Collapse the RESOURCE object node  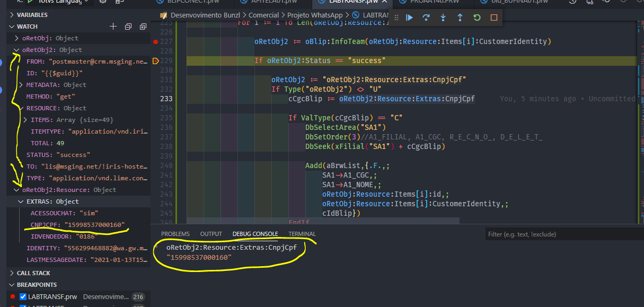click(x=21, y=108)
